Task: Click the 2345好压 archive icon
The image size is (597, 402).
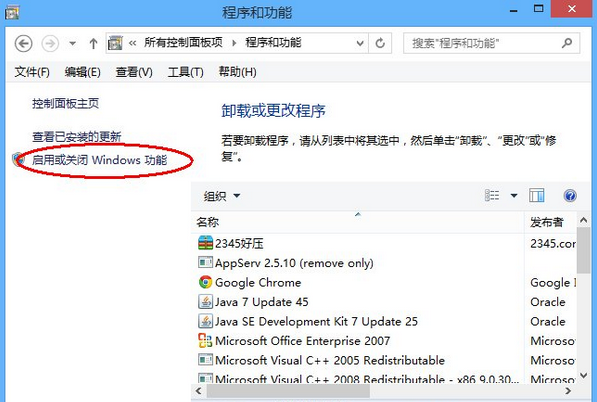Action: click(x=205, y=243)
